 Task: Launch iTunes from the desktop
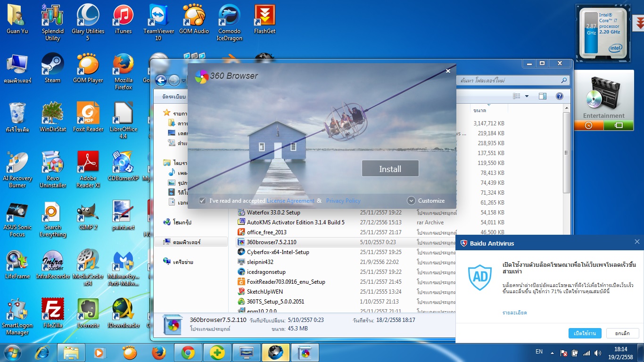123,20
